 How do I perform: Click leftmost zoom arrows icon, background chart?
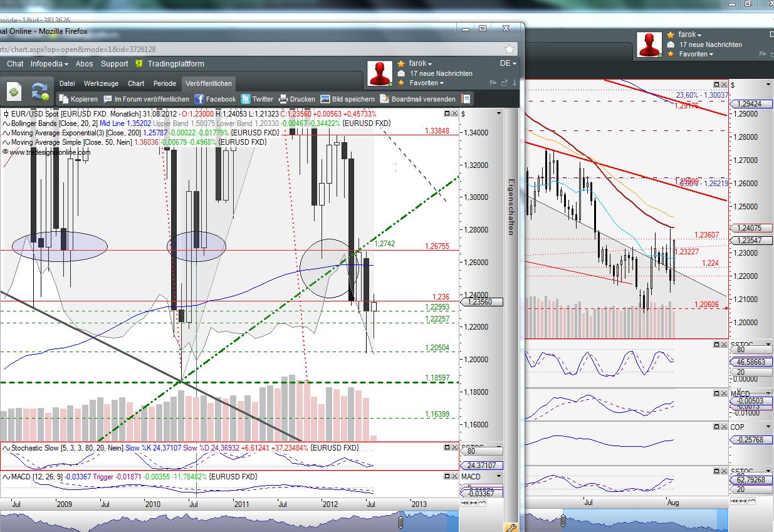click(x=735, y=501)
